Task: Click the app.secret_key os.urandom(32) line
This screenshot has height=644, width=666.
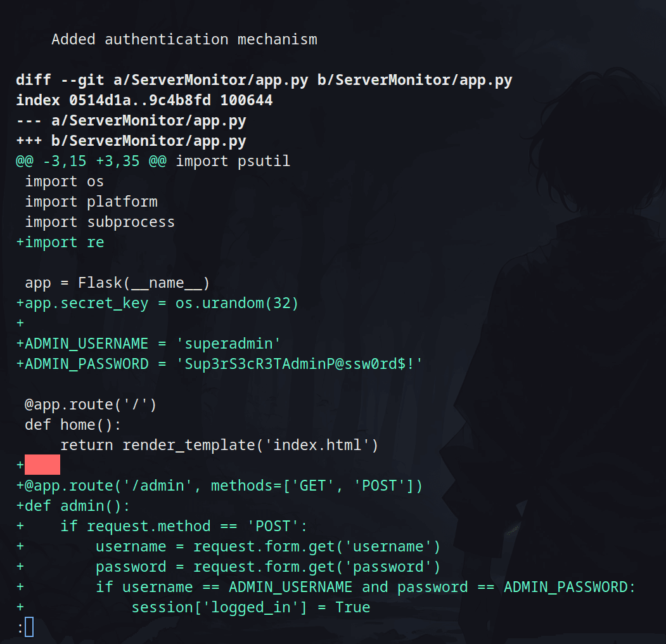Action: (157, 304)
